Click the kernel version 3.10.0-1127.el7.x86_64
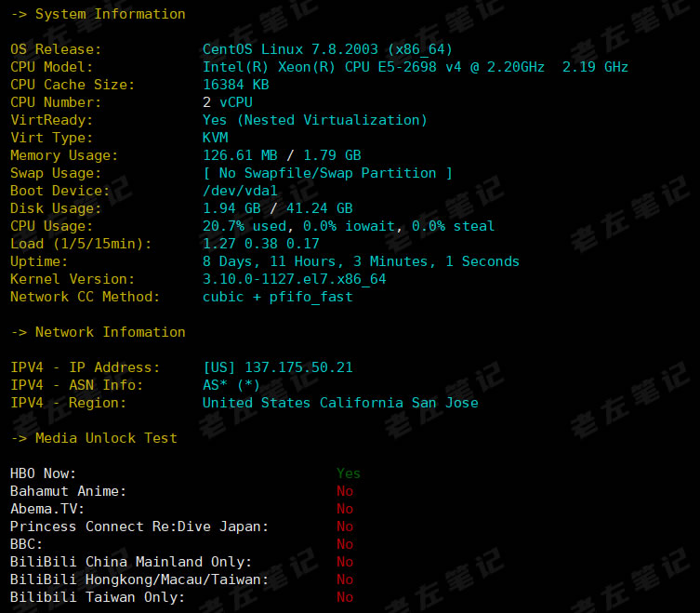 (294, 279)
